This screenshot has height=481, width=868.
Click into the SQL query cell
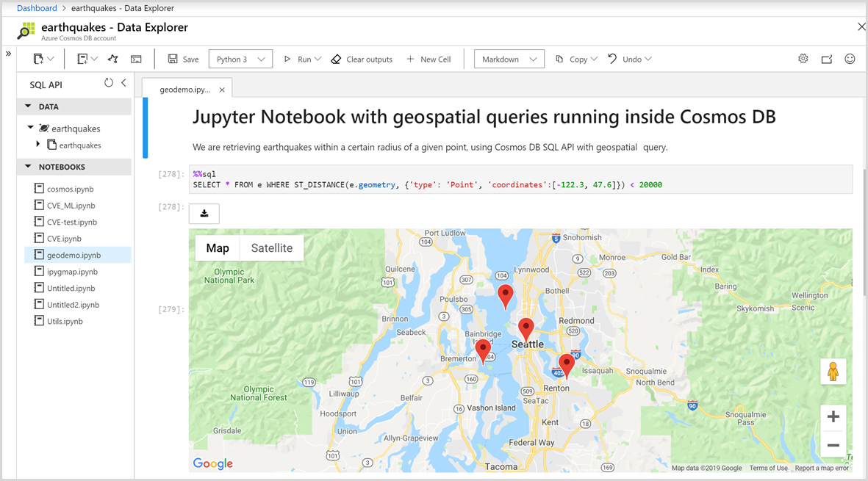coord(520,179)
